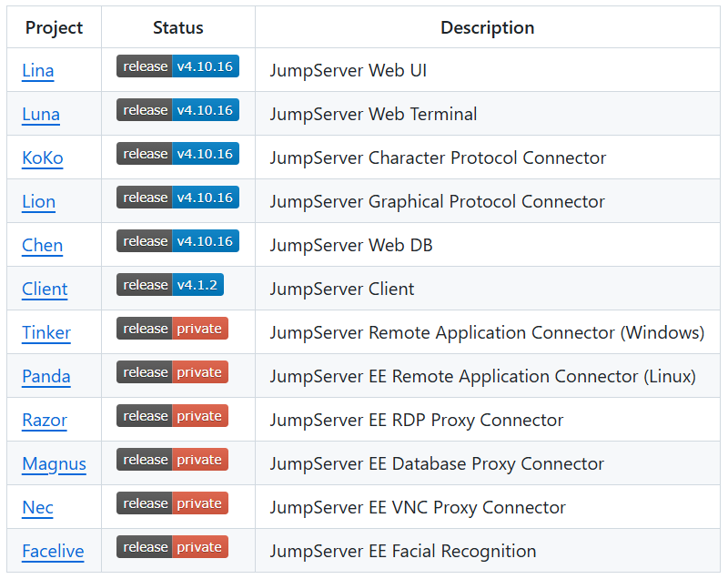Open the Chen project link
The width and height of the screenshot is (728, 579).
[x=42, y=245]
